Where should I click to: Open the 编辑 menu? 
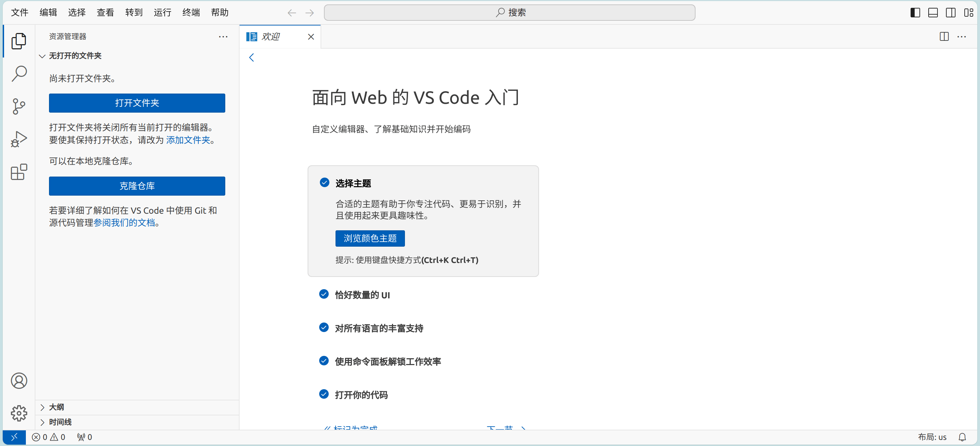(48, 13)
